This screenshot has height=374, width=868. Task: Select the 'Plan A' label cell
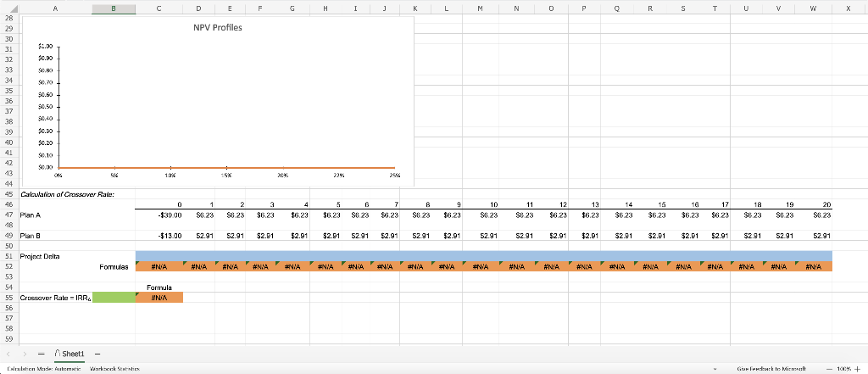coord(55,215)
